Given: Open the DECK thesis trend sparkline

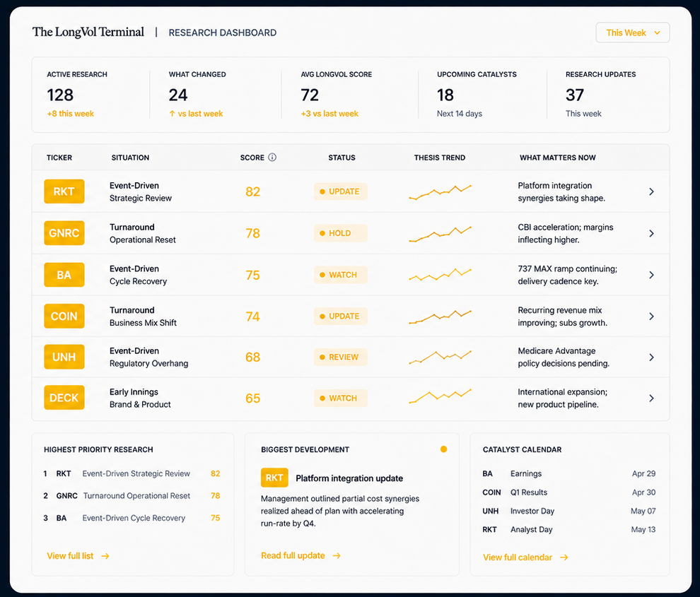Looking at the screenshot, I should pos(441,396).
